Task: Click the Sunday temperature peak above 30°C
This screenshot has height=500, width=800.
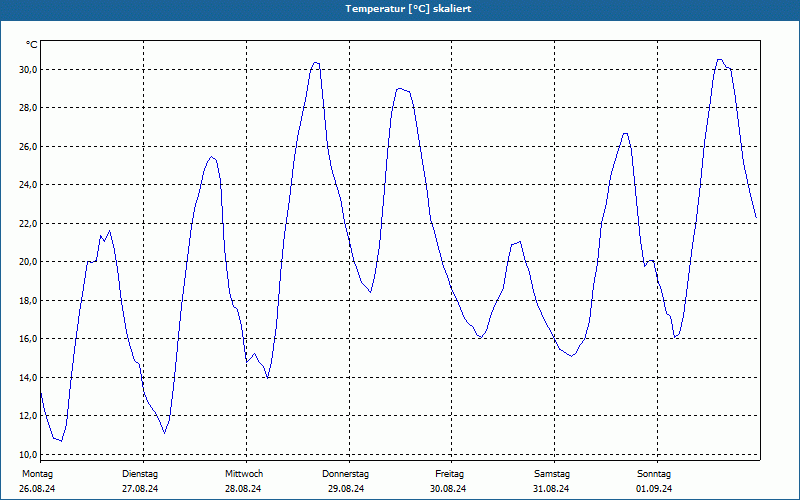Action: click(x=719, y=60)
